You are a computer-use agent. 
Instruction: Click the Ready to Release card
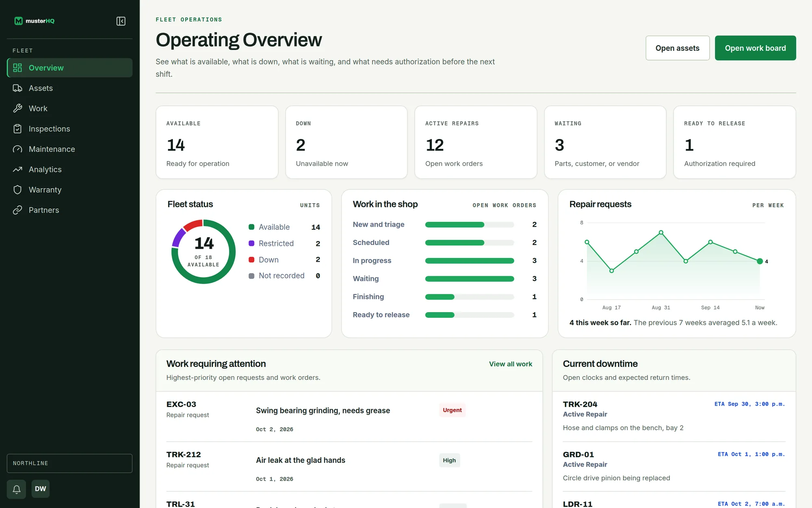pyautogui.click(x=734, y=142)
